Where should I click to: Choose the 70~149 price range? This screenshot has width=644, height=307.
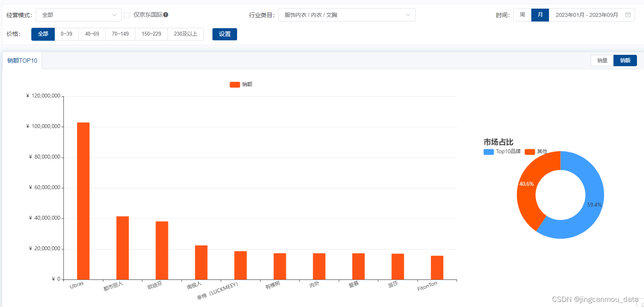[120, 34]
